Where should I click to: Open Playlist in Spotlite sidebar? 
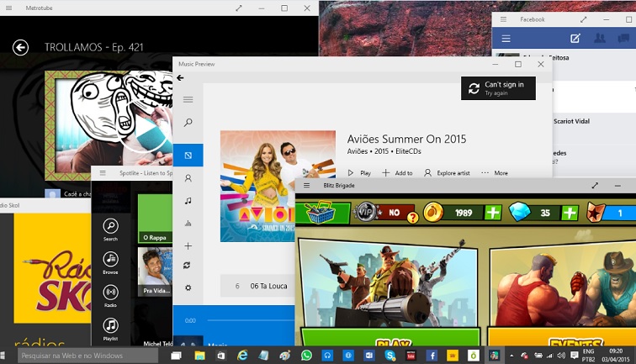[x=110, y=325]
